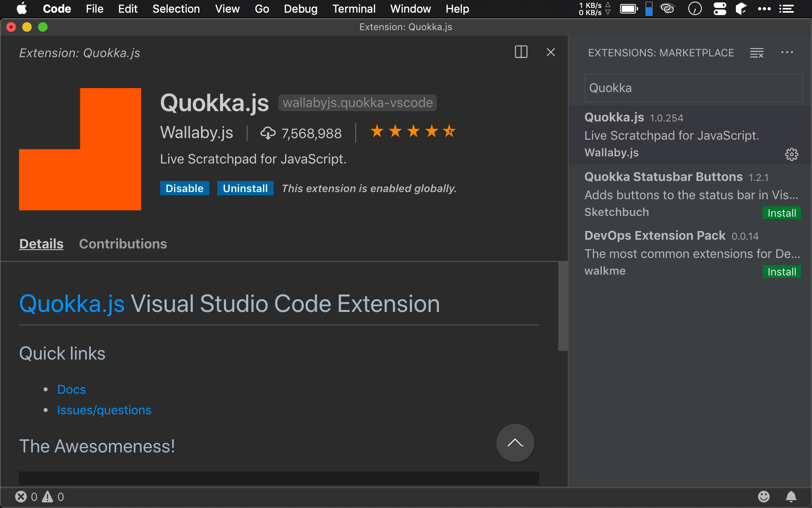Click the orange Quokka.js extension logo
812x508 pixels.
80,149
